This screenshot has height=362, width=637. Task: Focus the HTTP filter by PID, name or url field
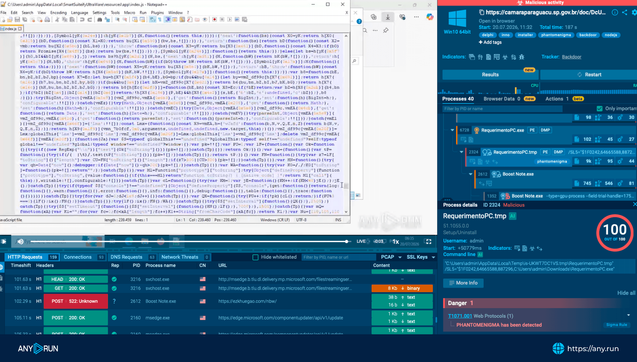pos(339,257)
